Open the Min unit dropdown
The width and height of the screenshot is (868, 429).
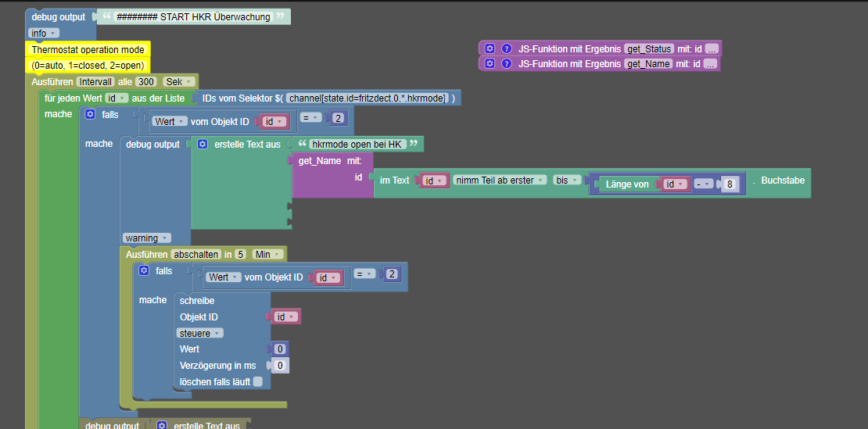point(268,254)
